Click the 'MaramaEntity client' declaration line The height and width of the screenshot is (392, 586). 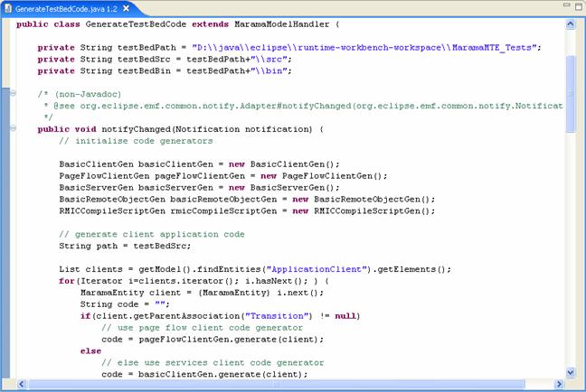[x=202, y=293]
